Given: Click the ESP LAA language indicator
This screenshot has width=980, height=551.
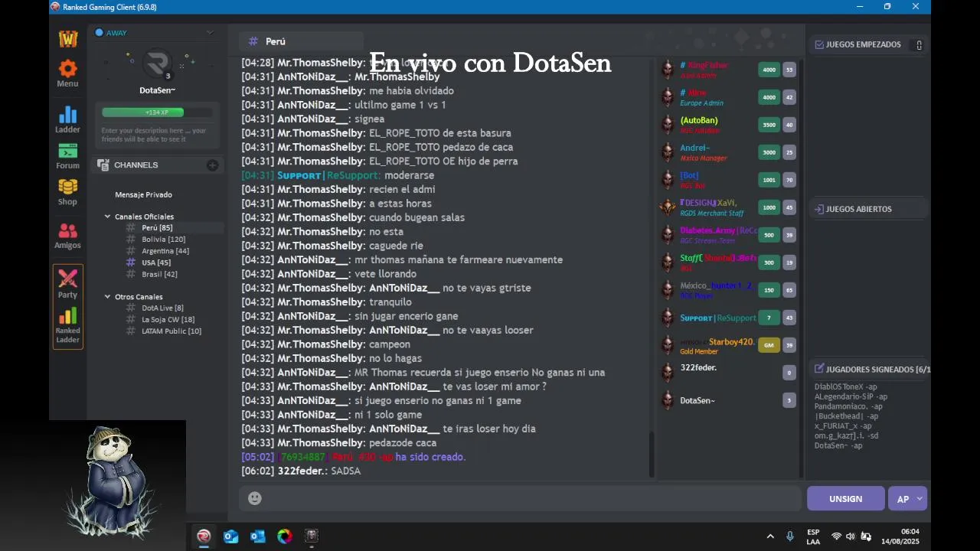Looking at the screenshot, I should [813, 536].
